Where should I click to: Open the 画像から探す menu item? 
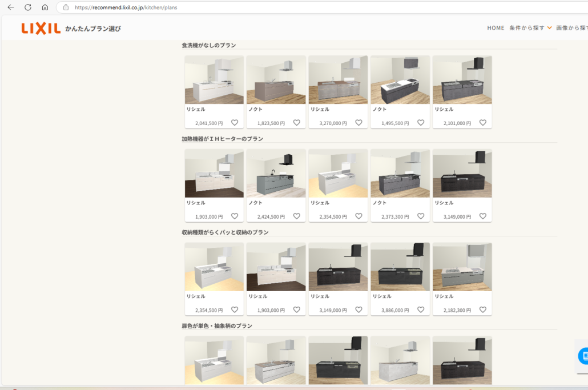(572, 28)
